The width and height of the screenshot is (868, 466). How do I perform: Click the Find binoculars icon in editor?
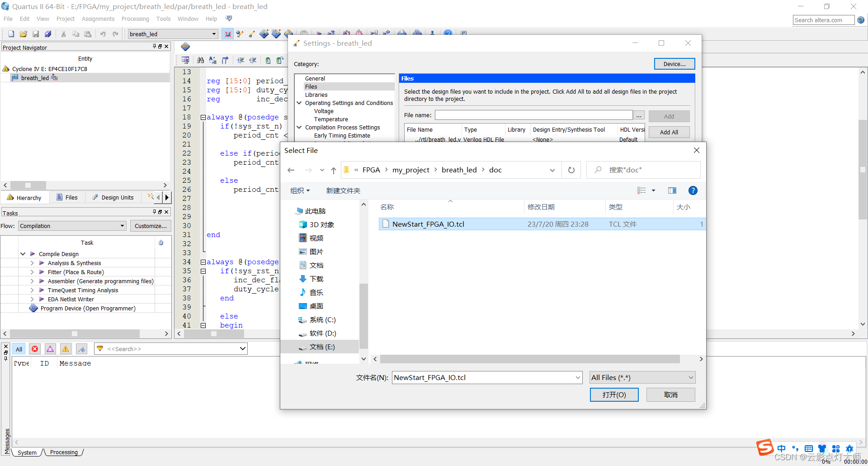pos(200,60)
